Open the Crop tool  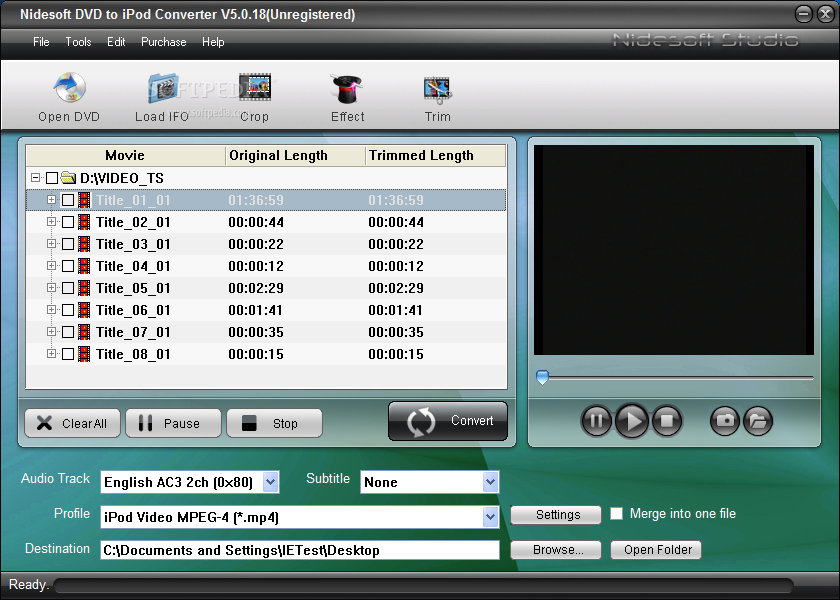255,87
